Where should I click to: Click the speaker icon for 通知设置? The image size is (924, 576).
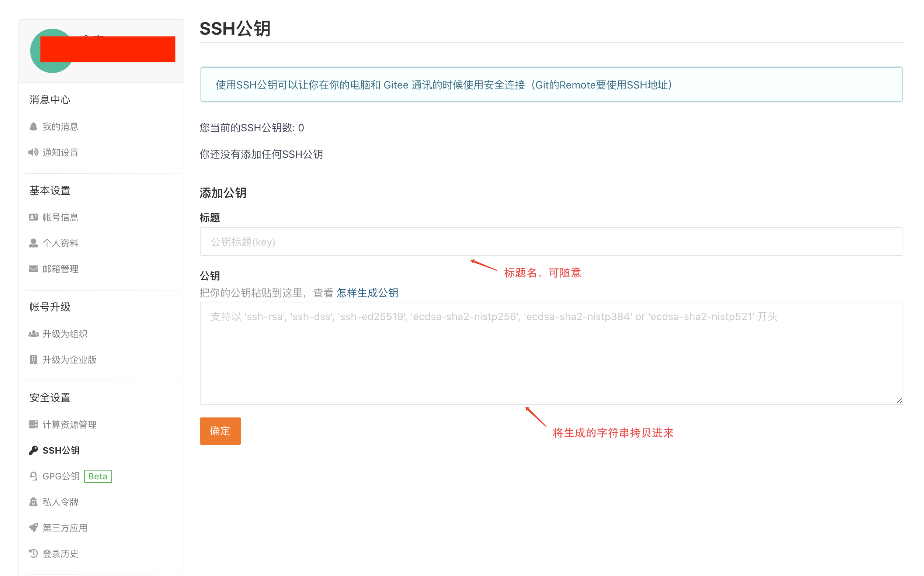(34, 152)
